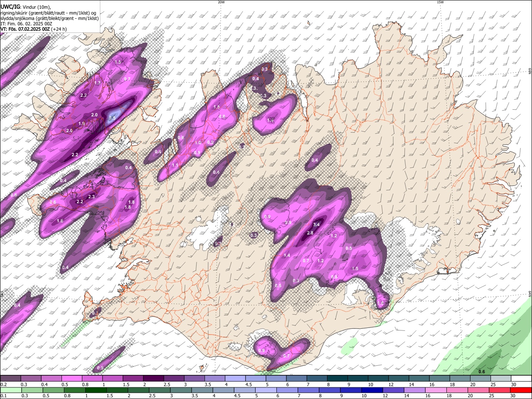
Task: Click the 'IT: Fim. 06. 02. 2025 00Z' line
Action: (26, 24)
